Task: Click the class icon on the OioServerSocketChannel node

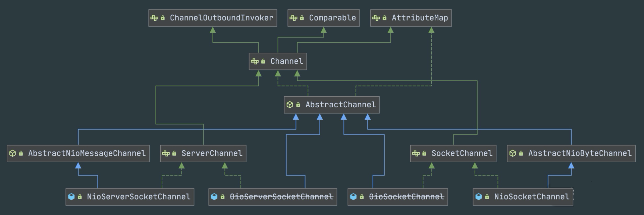Action: pos(214,197)
